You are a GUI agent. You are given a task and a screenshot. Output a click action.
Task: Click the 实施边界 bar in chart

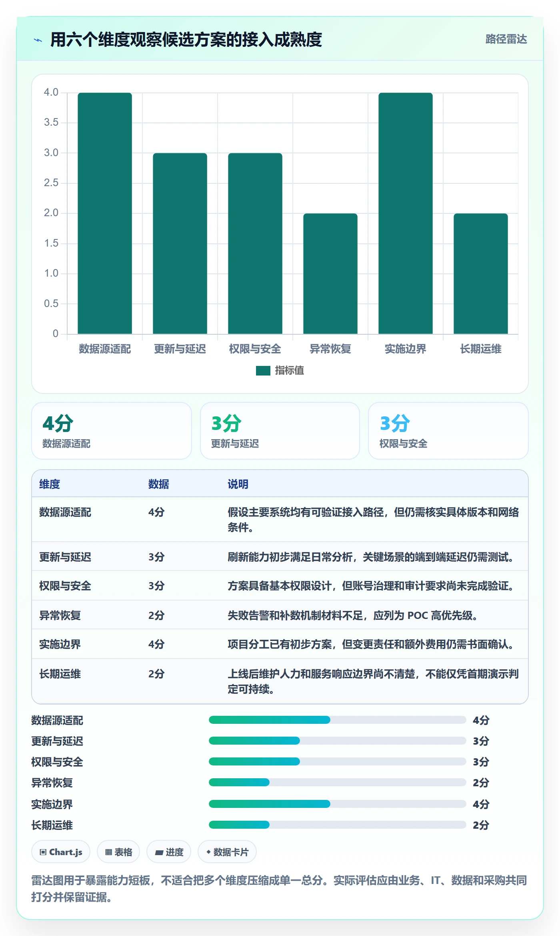tap(406, 213)
